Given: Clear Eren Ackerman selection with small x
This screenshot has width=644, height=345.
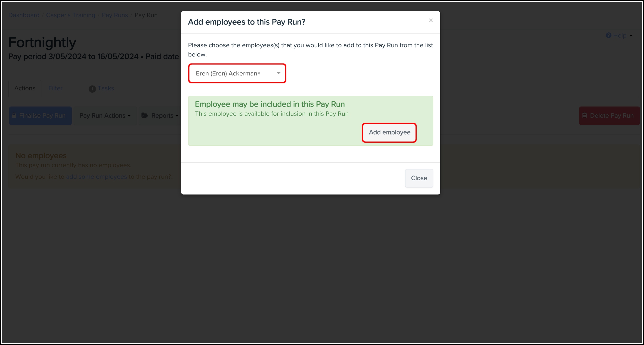Looking at the screenshot, I should coord(259,73).
